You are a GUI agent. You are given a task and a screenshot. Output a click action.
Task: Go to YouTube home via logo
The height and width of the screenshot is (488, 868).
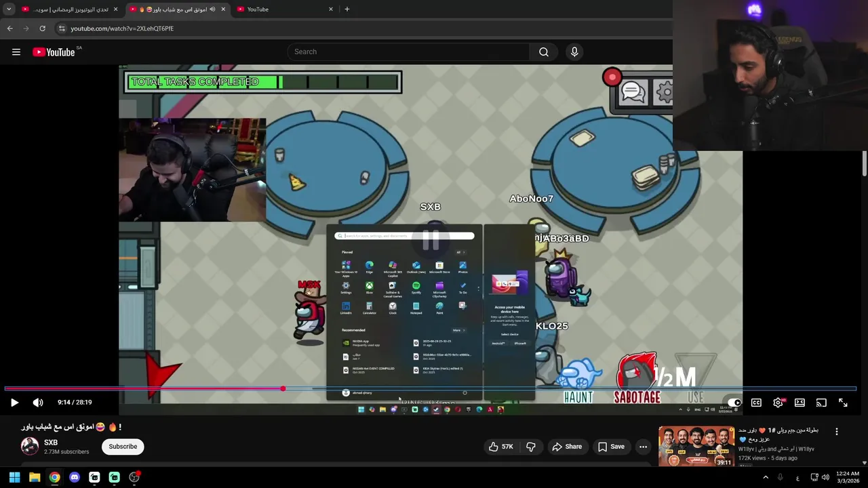[54, 52]
